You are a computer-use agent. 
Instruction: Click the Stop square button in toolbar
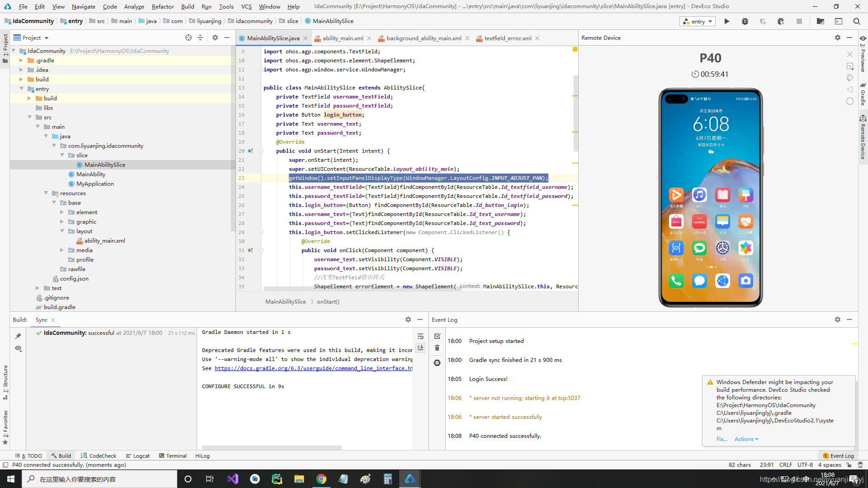[x=799, y=21]
